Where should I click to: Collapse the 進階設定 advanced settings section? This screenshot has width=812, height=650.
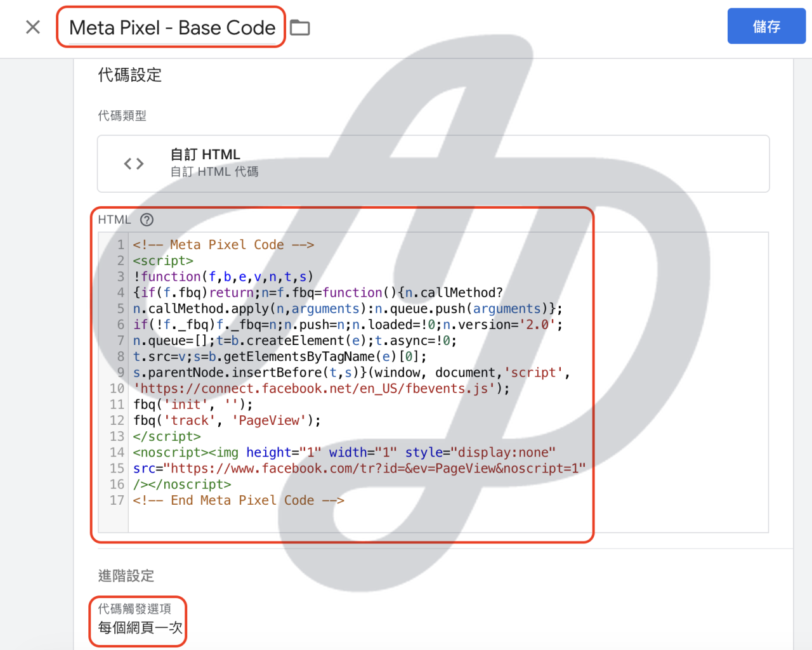126,576
